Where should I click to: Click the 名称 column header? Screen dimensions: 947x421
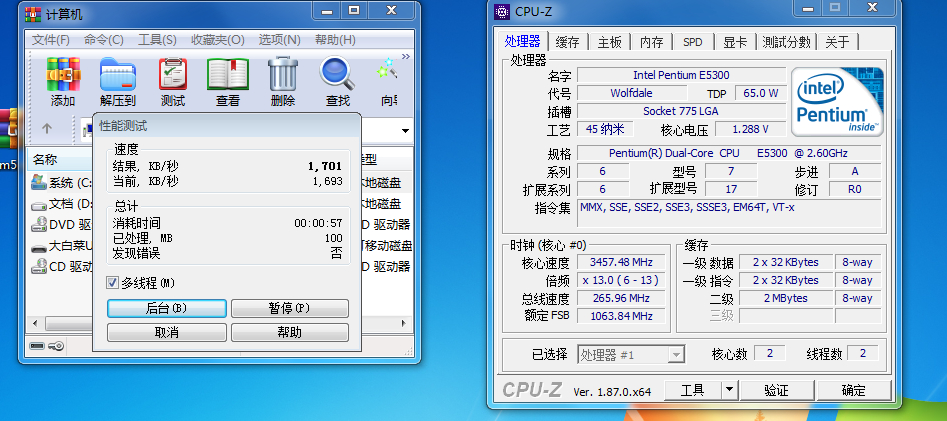pyautogui.click(x=60, y=159)
